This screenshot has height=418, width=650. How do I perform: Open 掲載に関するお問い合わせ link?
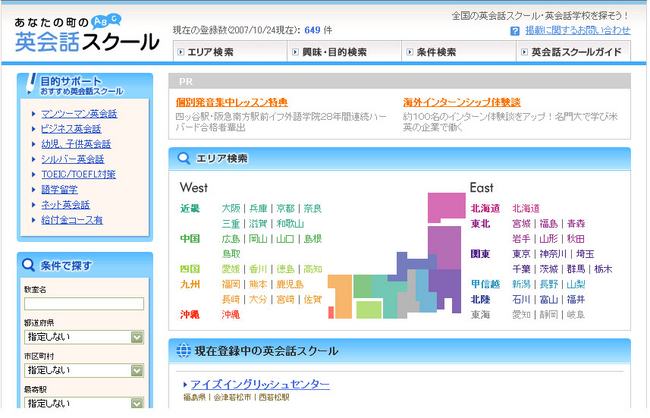click(578, 30)
